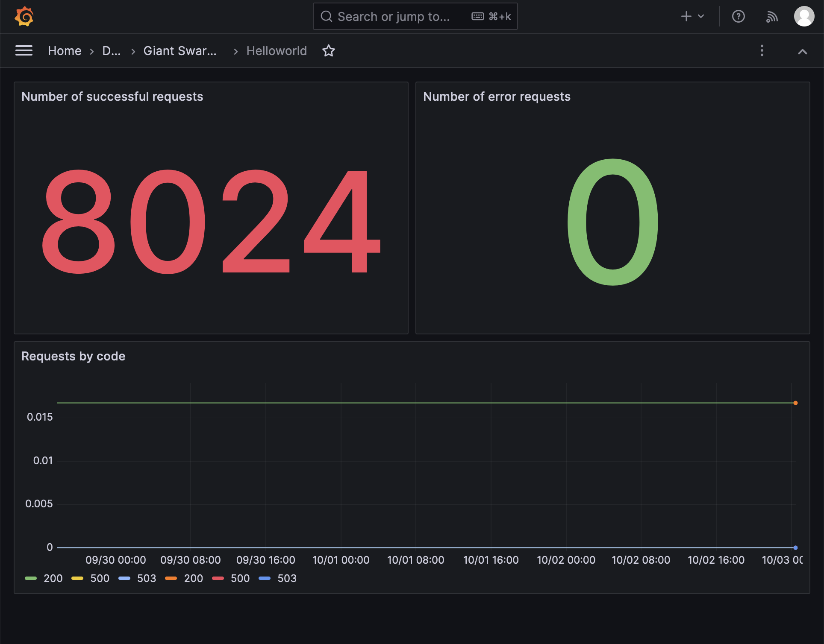The height and width of the screenshot is (644, 824).
Task: Open the Requests by code panel title
Action: point(74,356)
